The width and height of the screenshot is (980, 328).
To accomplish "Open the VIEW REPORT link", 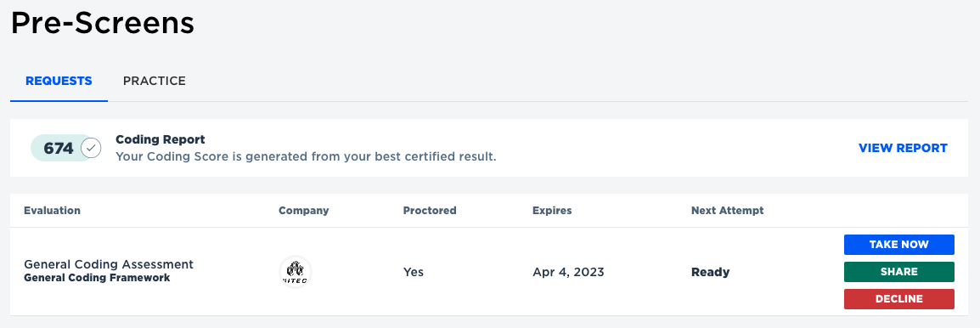I will (x=903, y=149).
